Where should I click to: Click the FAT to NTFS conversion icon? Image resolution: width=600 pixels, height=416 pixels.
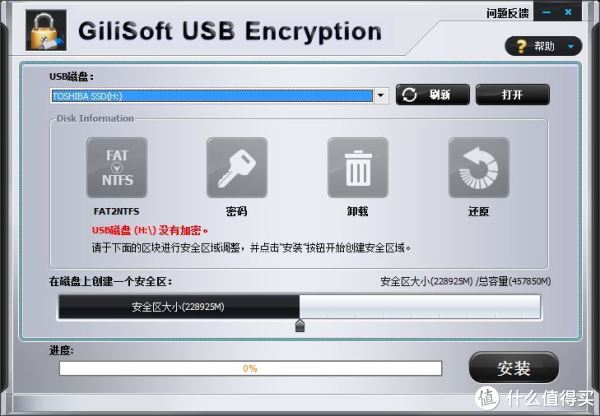tap(117, 168)
